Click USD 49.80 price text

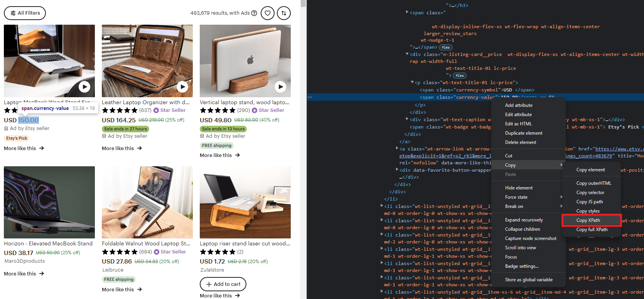(x=216, y=120)
